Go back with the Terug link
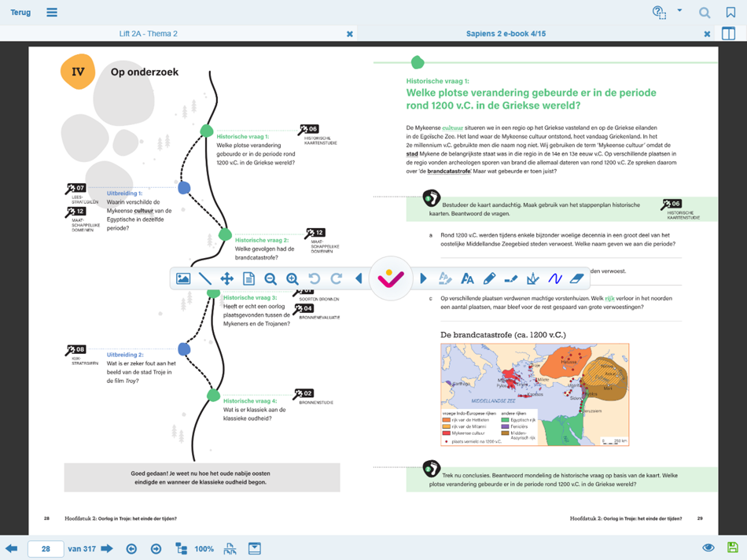Image resolution: width=747 pixels, height=560 pixels. tap(20, 13)
